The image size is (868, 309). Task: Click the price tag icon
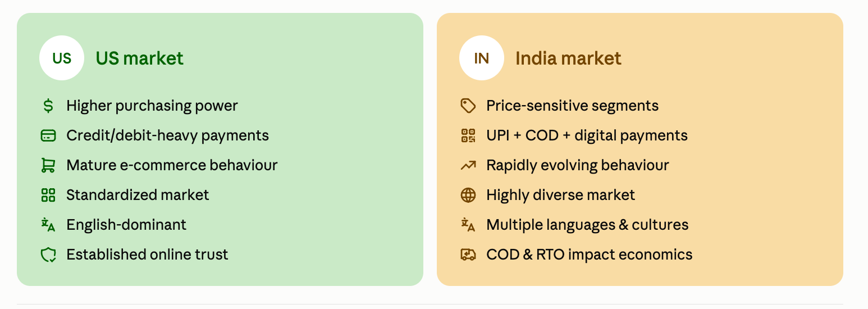(468, 106)
